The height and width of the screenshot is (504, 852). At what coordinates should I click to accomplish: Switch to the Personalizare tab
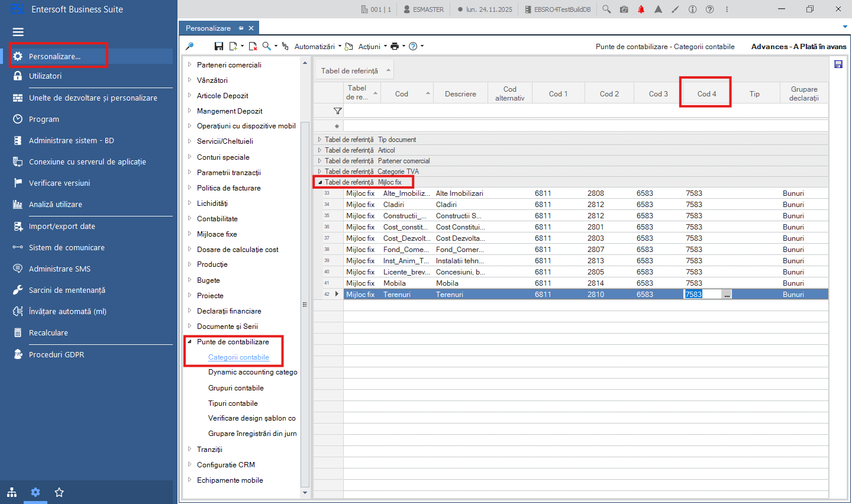point(208,28)
